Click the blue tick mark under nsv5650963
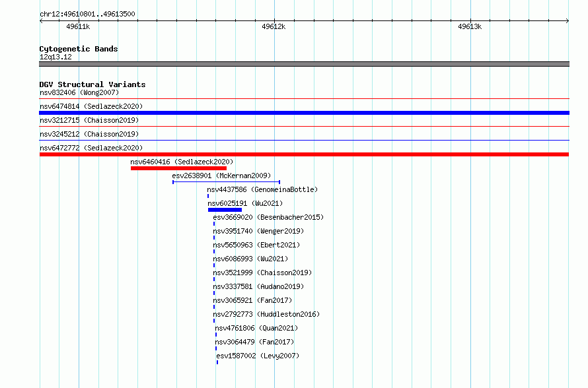Screen dimensions: 588x388 [214, 251]
